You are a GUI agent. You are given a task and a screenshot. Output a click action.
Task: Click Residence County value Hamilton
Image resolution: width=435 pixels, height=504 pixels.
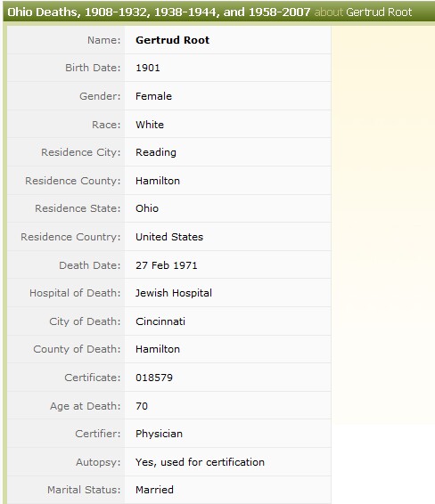pos(158,181)
